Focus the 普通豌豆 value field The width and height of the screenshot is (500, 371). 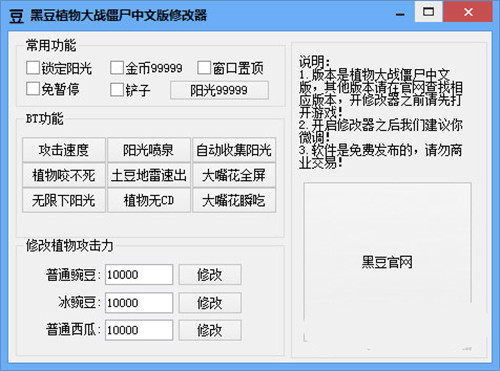click(x=139, y=275)
